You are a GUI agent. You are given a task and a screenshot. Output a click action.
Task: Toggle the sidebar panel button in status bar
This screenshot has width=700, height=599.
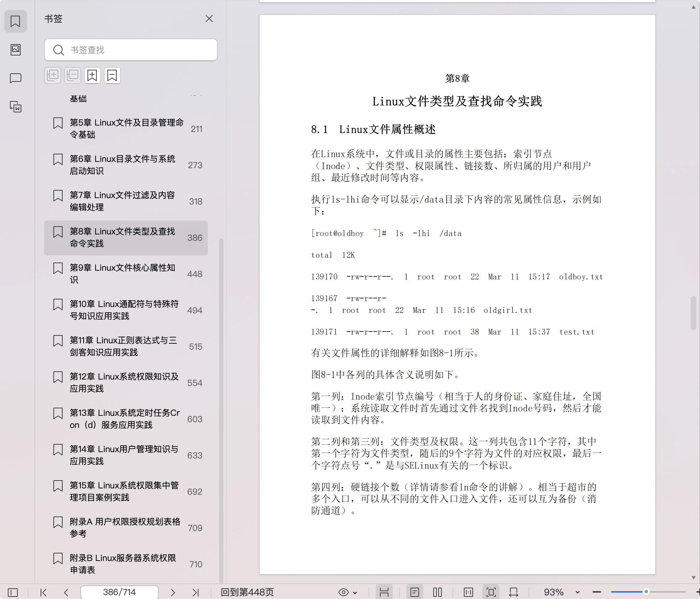click(x=13, y=592)
